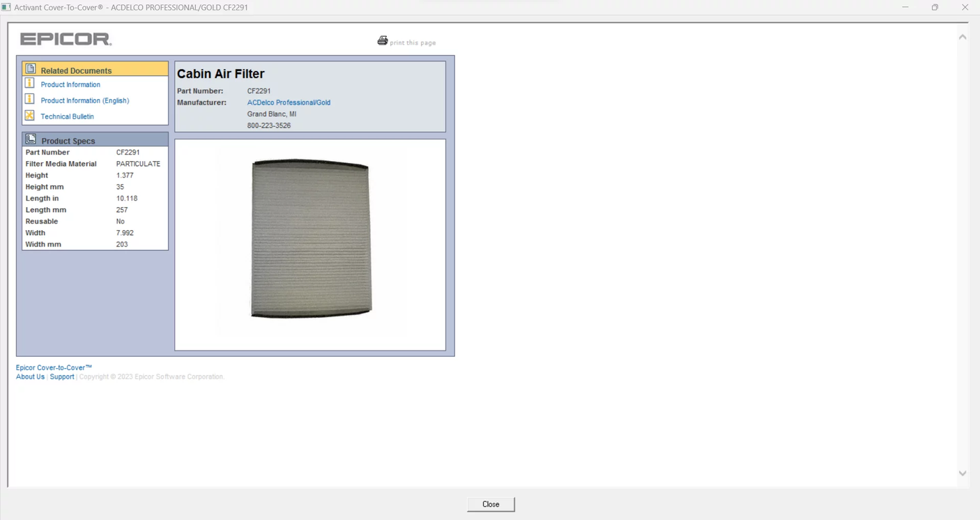Viewport: 980px width, 520px height.
Task: Click the icon next to Product Information (English)
Action: (30, 100)
